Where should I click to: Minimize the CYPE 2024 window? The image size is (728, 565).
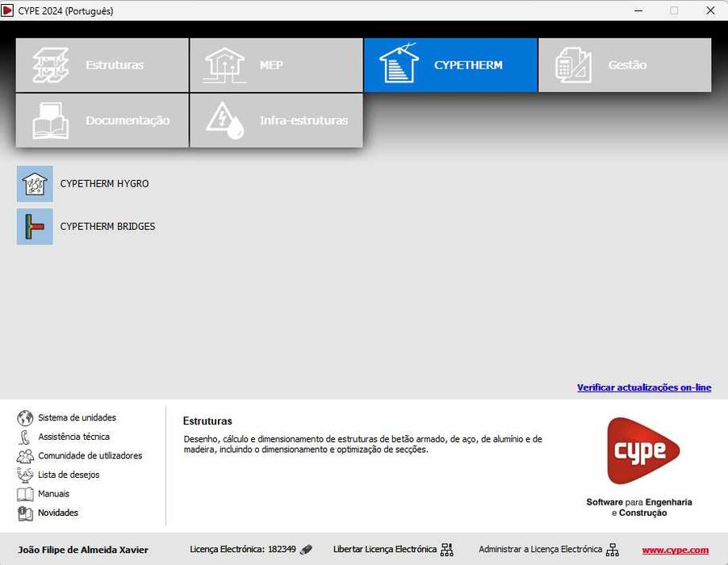point(639,10)
